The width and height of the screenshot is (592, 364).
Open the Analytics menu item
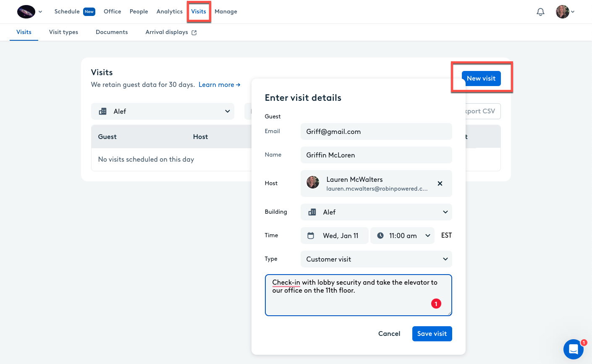[x=169, y=12]
